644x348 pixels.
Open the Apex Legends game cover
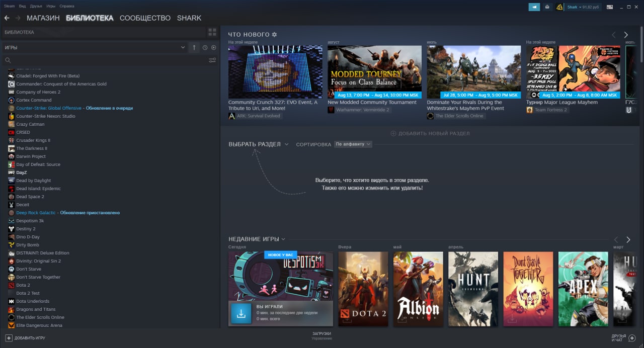[x=583, y=289]
